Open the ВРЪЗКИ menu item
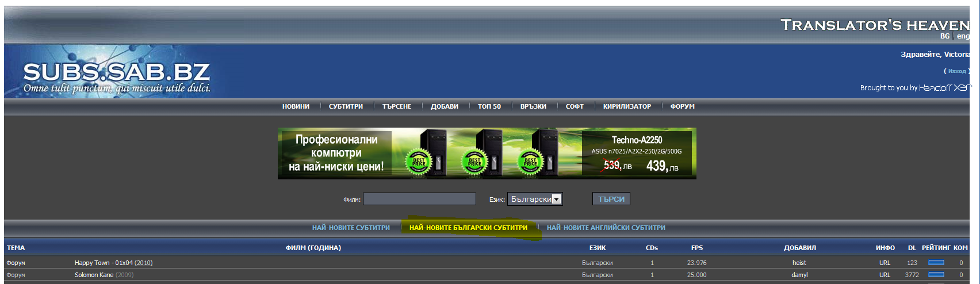 click(533, 106)
